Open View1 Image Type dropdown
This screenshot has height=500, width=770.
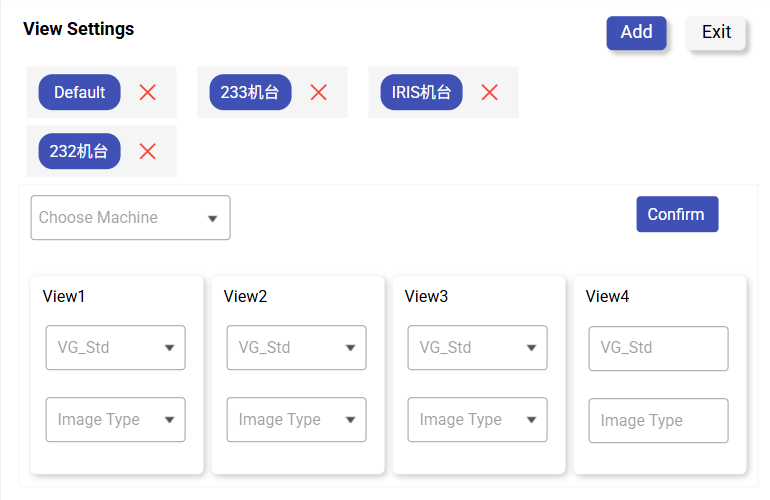[x=115, y=420]
